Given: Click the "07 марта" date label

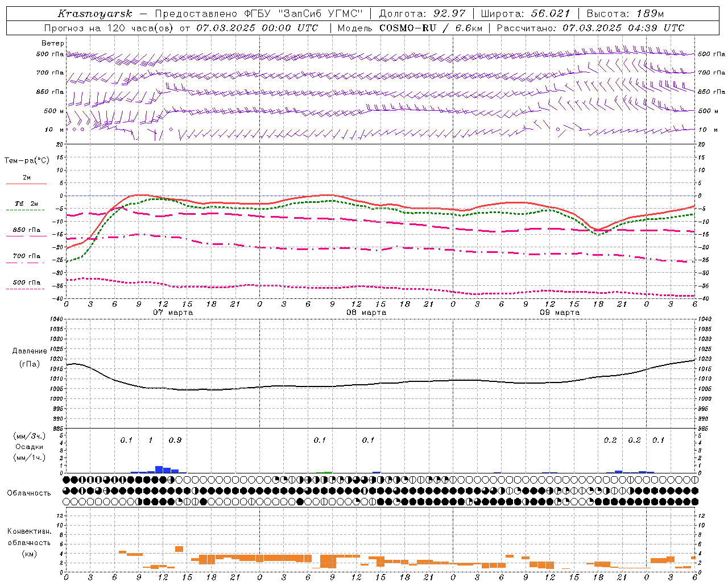Looking at the screenshot, I should [x=173, y=313].
